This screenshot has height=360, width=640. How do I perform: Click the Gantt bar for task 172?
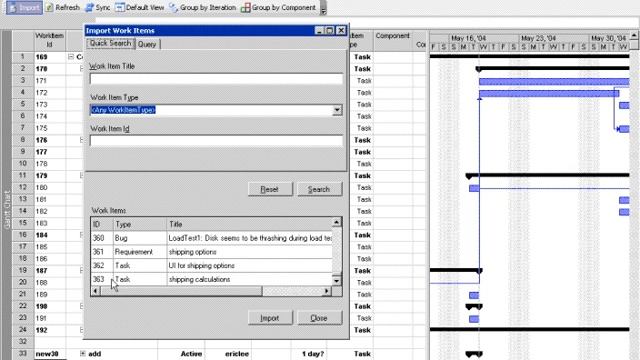pyautogui.click(x=549, y=93)
